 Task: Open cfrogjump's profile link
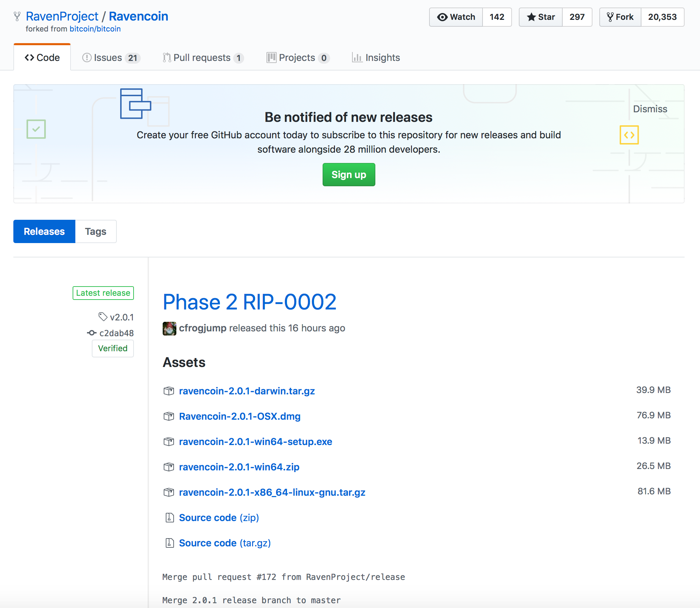point(203,328)
